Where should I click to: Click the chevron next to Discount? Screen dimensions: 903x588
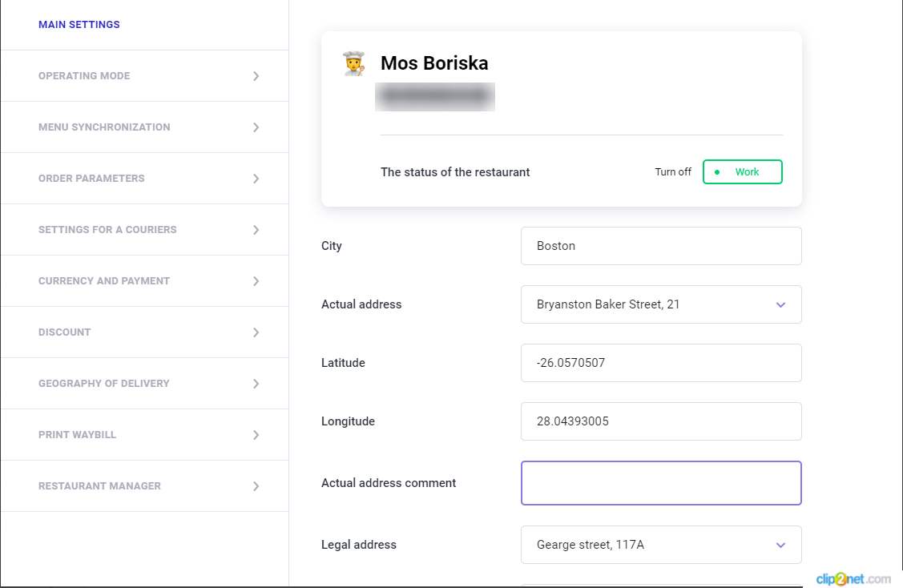256,332
